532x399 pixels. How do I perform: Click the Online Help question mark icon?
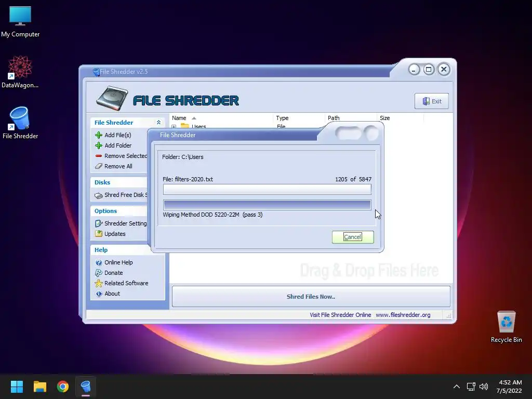pyautogui.click(x=99, y=262)
